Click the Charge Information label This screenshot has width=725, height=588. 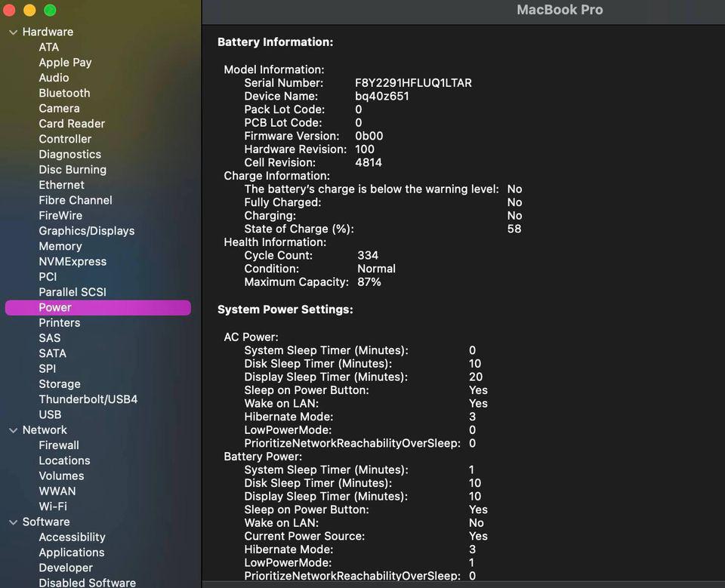click(x=277, y=176)
